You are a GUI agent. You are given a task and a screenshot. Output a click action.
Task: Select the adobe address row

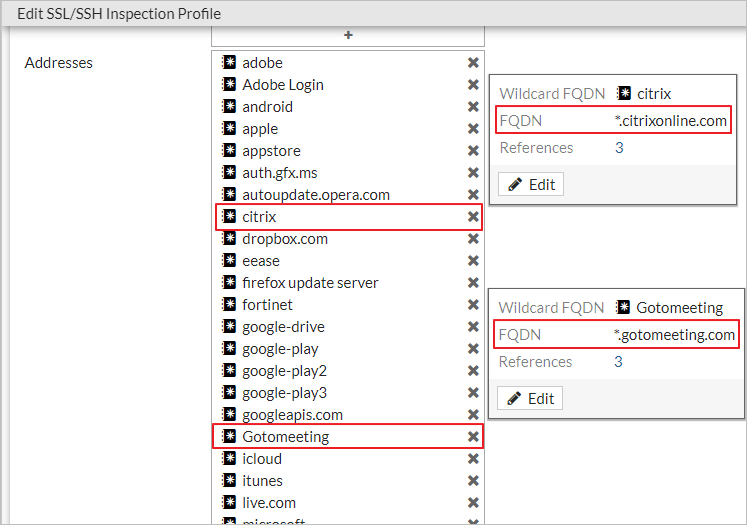coord(348,63)
